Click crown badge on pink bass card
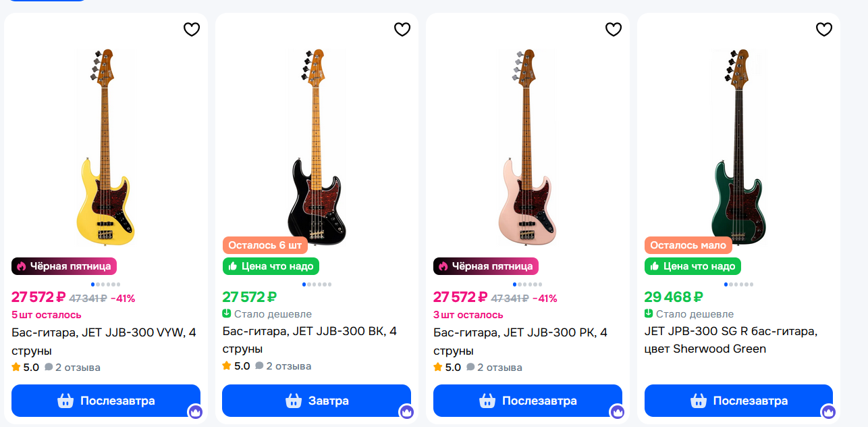The image size is (868, 427). [x=617, y=411]
